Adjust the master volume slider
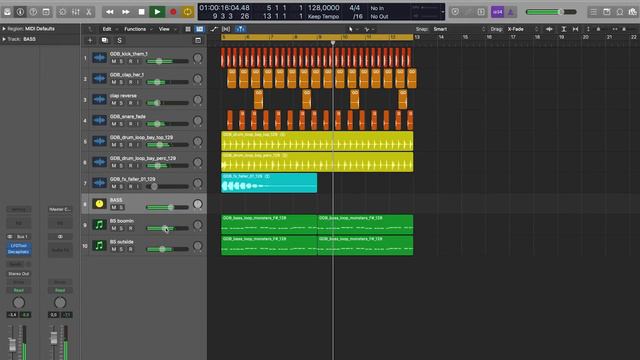This screenshot has width=640, height=360. (x=551, y=12)
